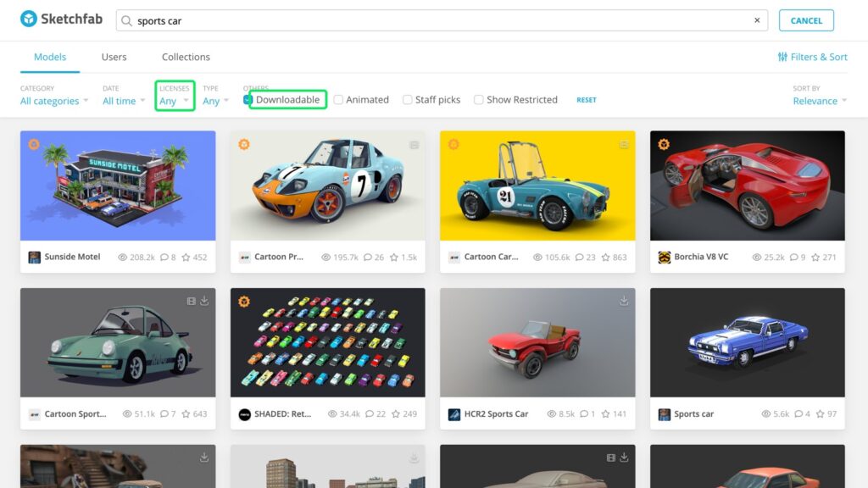
Task: Click comments icon on Cartoon Pr... card
Action: tap(368, 258)
